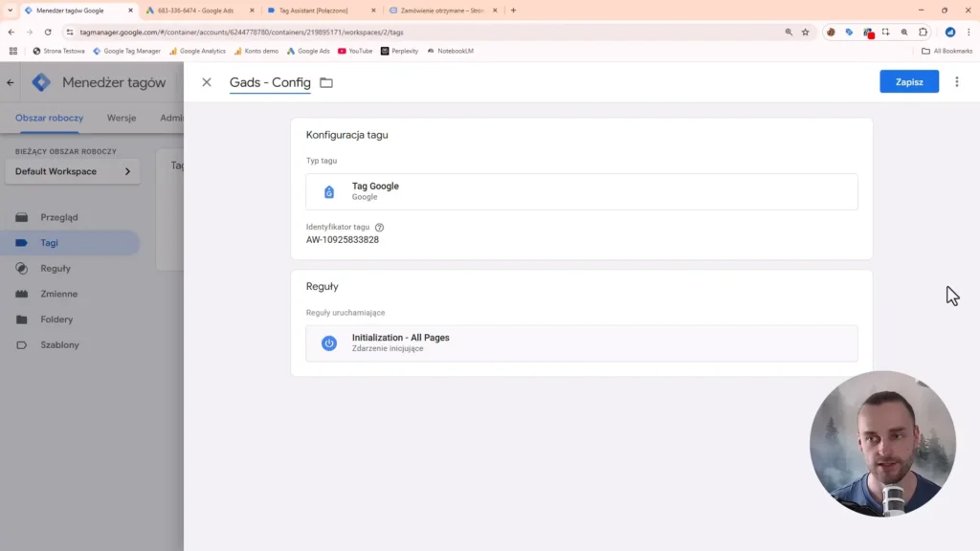Save the tag with the Zapisz button
Image resolution: width=980 pixels, height=551 pixels.
909,82
